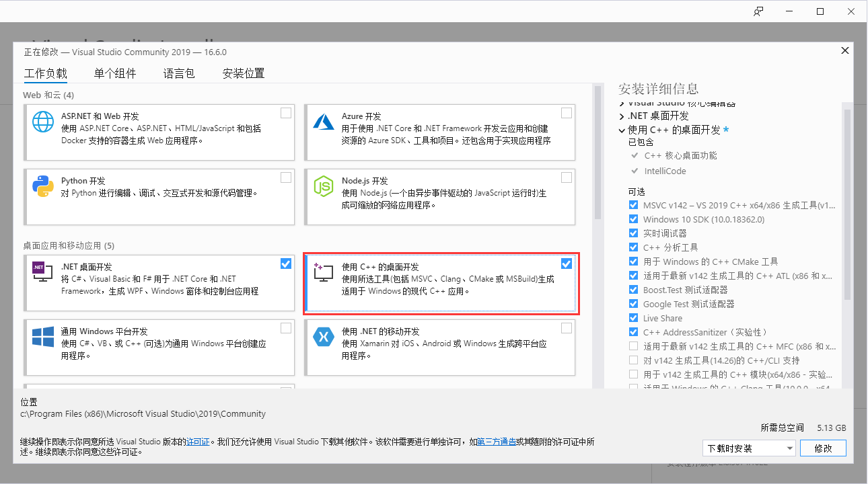This screenshot has height=484, width=868.
Task: Click the Web 和云 (4) category heading
Action: pyautogui.click(x=48, y=95)
